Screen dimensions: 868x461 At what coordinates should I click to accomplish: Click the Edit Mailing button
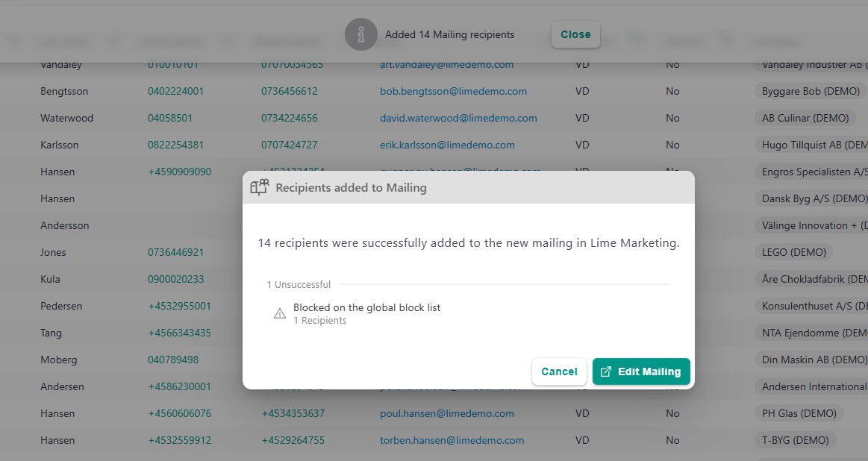click(x=641, y=371)
